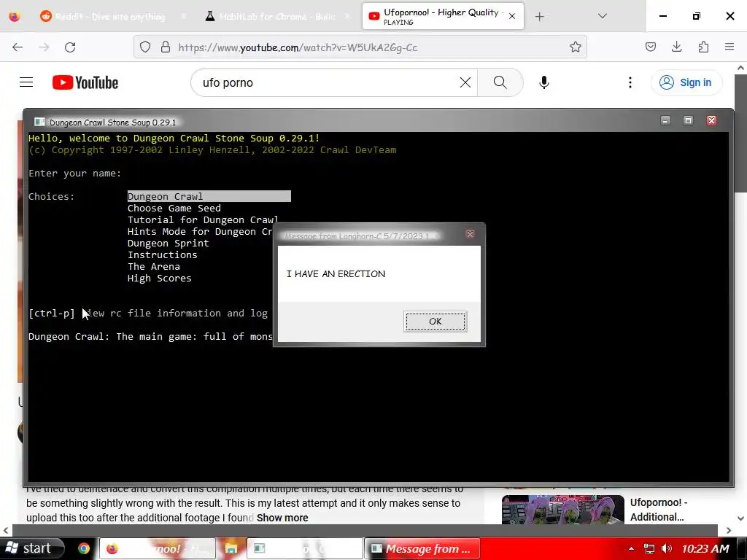
Task: Switch to the HabitLab for Chrome tab
Action: click(x=278, y=17)
